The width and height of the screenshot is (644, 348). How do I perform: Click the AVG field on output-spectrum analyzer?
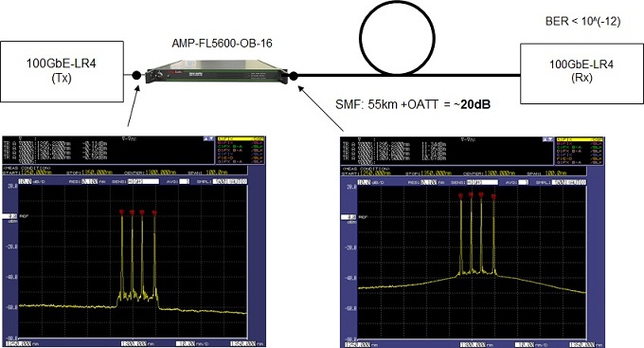[x=524, y=182]
